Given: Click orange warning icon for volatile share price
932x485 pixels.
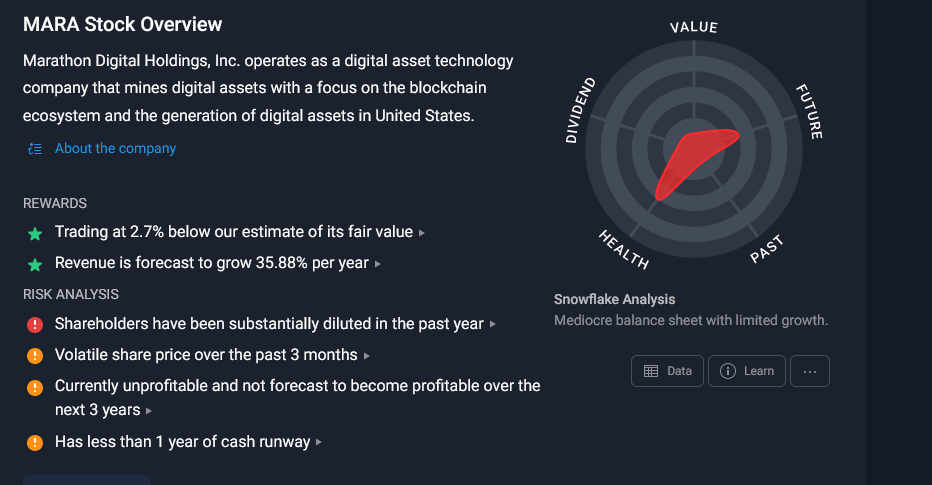Looking at the screenshot, I should [x=35, y=355].
